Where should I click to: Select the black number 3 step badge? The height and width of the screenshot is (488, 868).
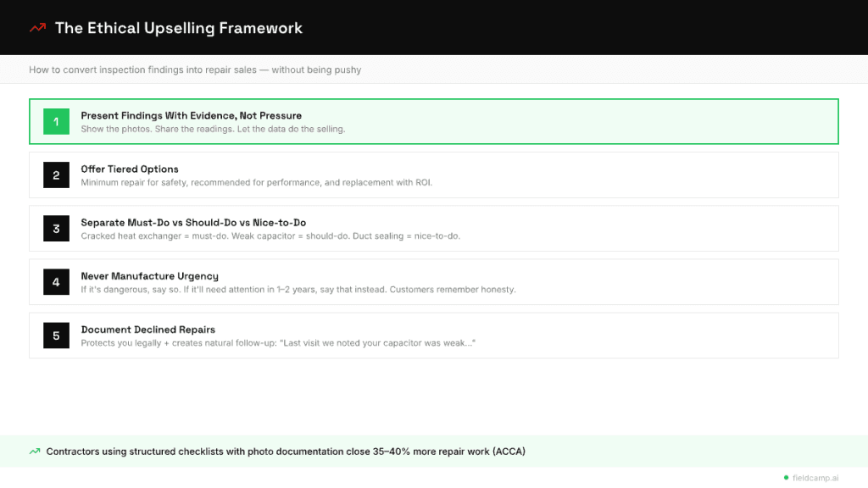[x=56, y=228]
